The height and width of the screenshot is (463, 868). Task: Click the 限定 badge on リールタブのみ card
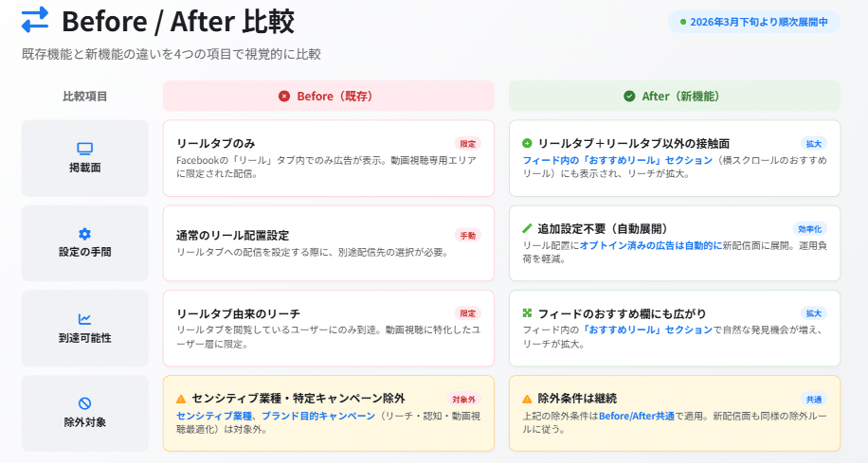click(x=468, y=144)
